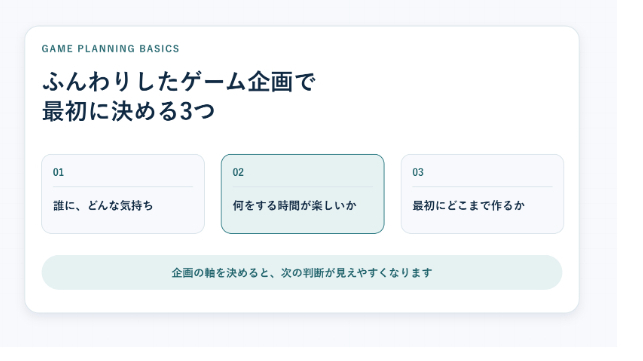643x361 pixels.
Task: Click the text 誰に、どんな気持ち
Action: [103, 206]
